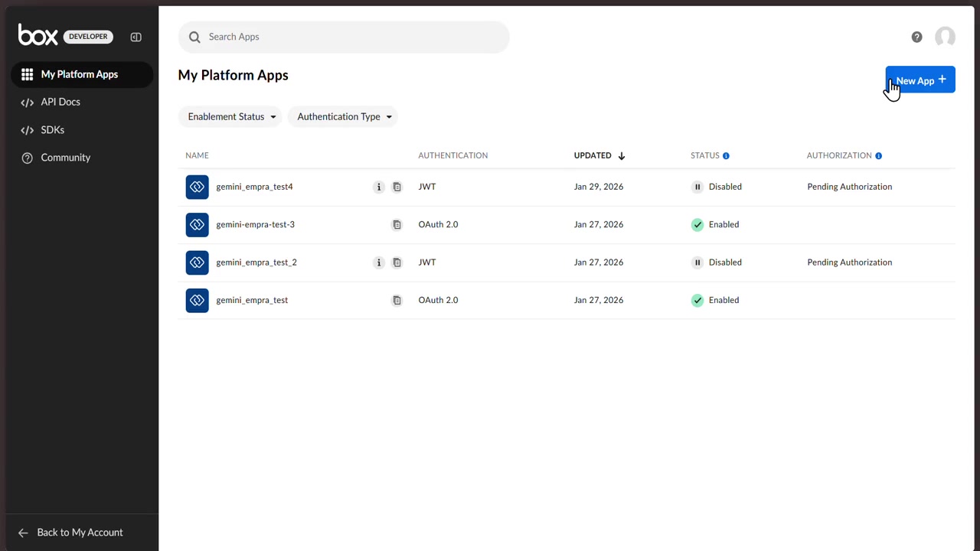Expand the Enablement Status filter

pyautogui.click(x=230, y=117)
